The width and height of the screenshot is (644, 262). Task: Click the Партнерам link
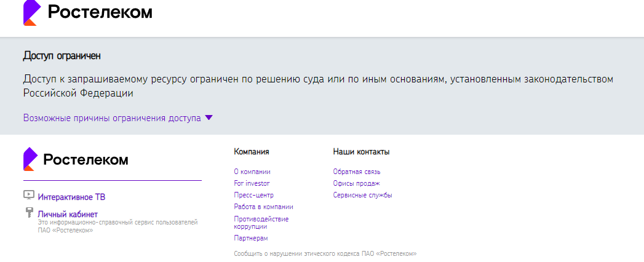251,238
